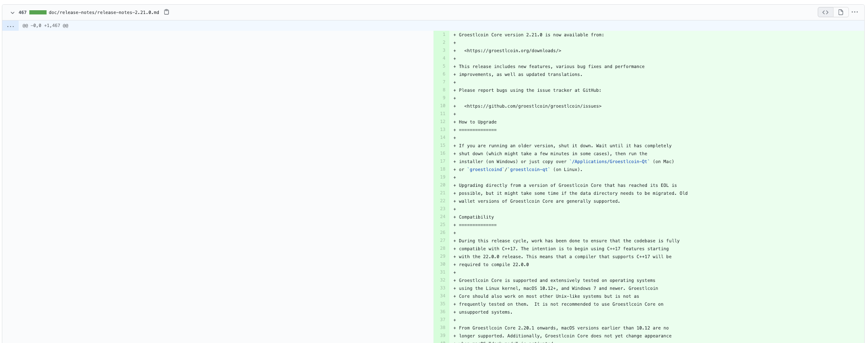868x343 pixels.
Task: Click 'compatible with C++17' line
Action: (564, 249)
